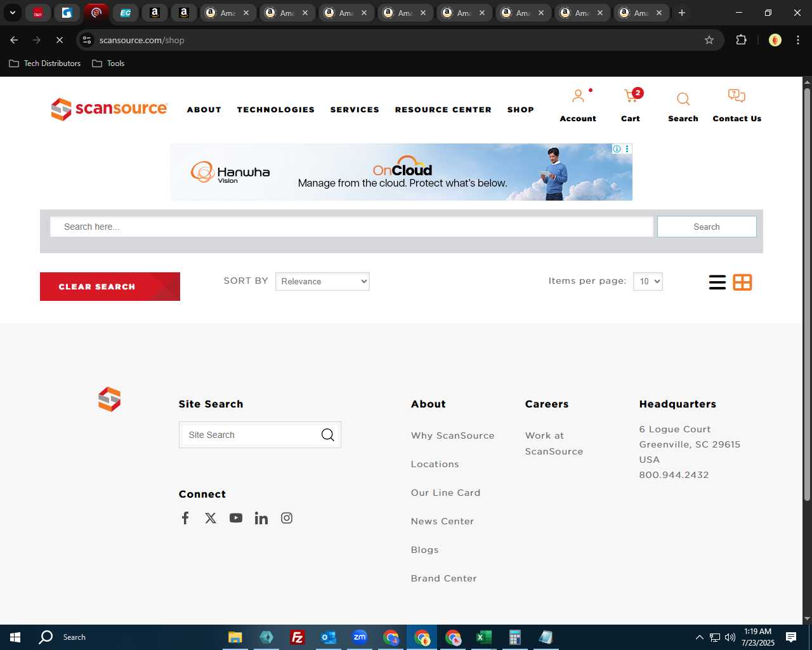This screenshot has width=812, height=650.
Task: Bookmark this page with star icon
Action: [x=709, y=40]
